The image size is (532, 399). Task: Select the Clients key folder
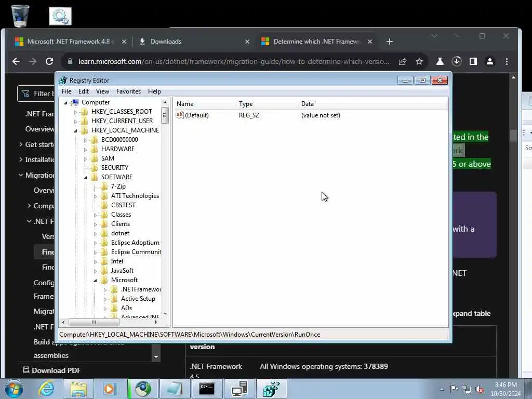point(121,224)
